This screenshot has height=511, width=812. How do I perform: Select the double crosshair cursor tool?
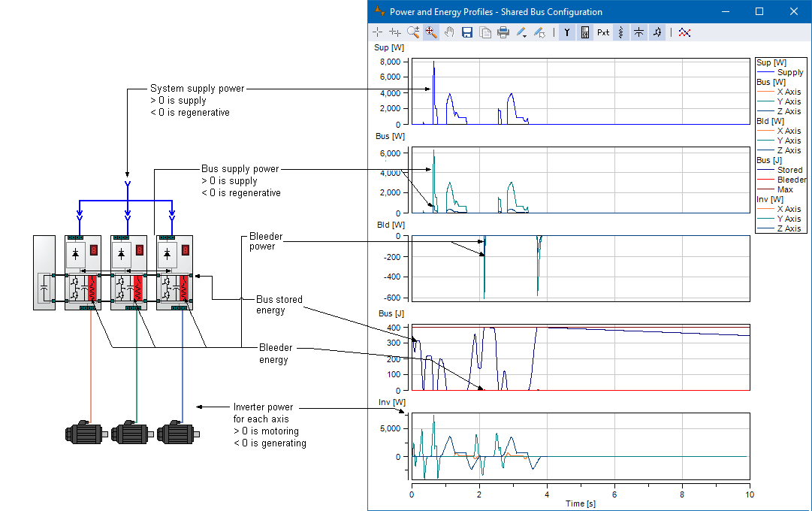(x=395, y=32)
